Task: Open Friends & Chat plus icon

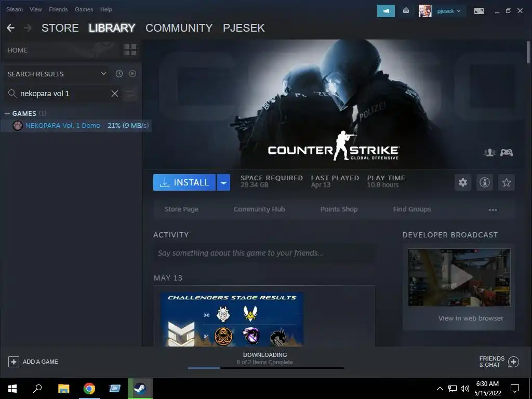Action: [513, 362]
